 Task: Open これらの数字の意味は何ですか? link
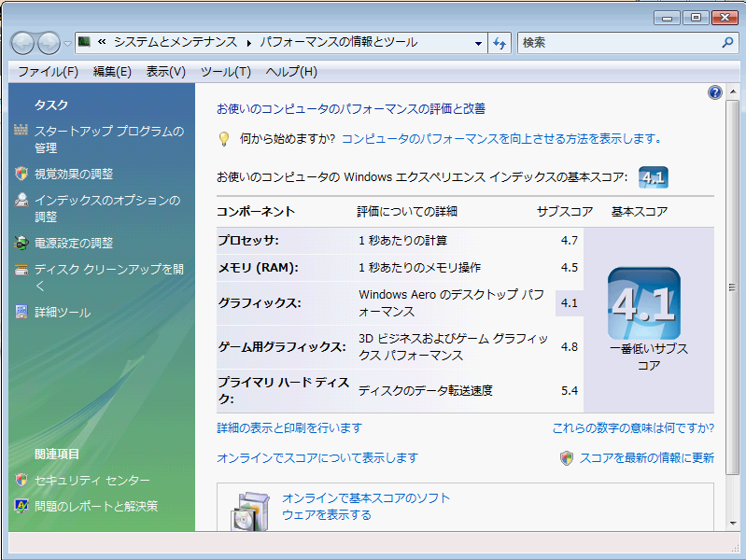pyautogui.click(x=633, y=427)
